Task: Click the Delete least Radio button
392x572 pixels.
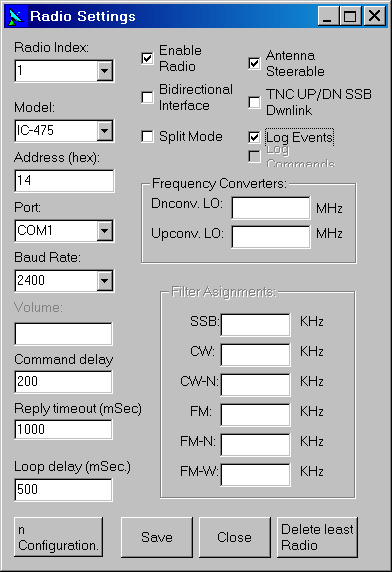Action: [317, 537]
